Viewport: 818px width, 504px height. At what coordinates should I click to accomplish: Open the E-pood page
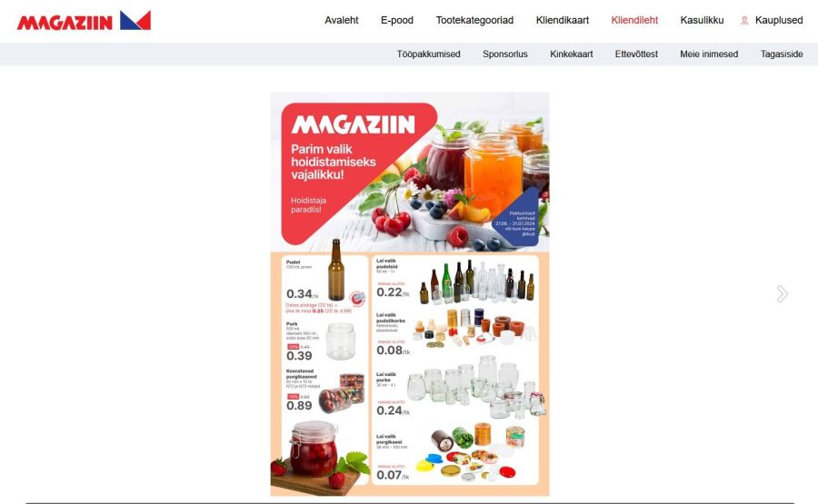[397, 20]
